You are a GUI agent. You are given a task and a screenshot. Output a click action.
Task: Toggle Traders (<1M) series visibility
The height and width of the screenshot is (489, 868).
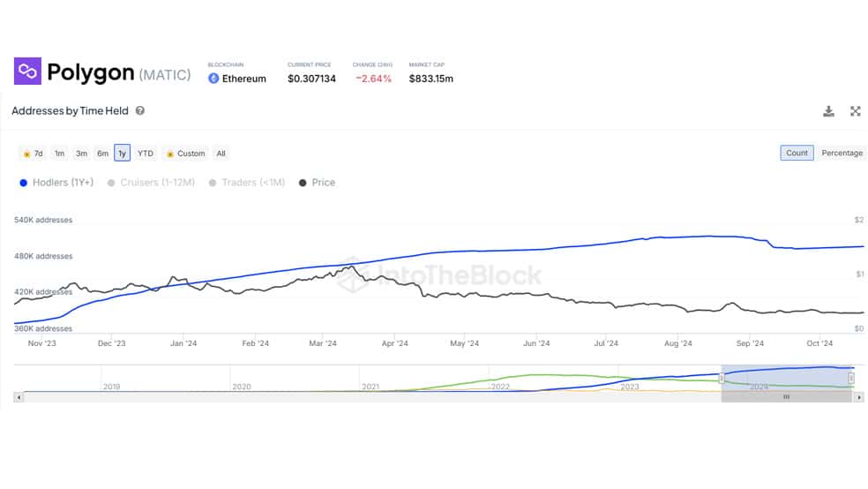point(247,183)
